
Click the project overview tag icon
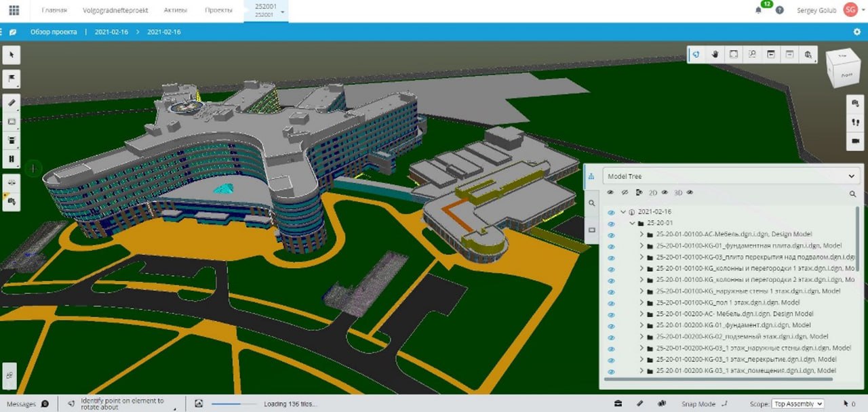[13, 32]
